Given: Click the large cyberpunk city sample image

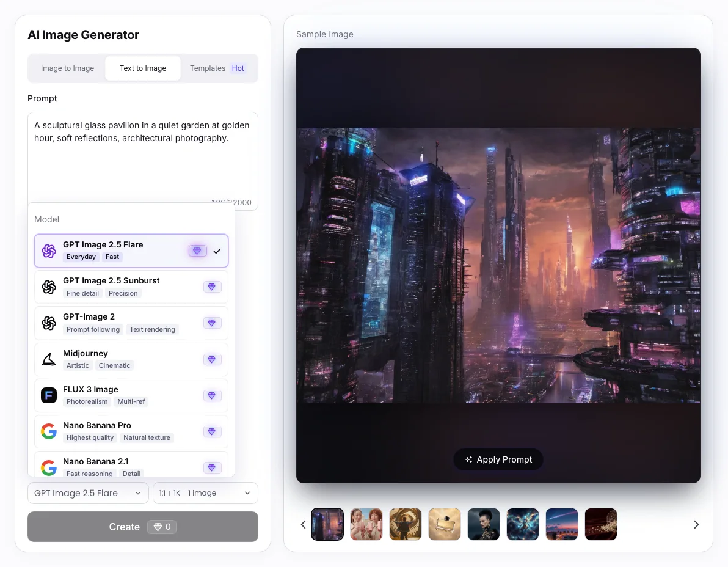Looking at the screenshot, I should [x=498, y=265].
